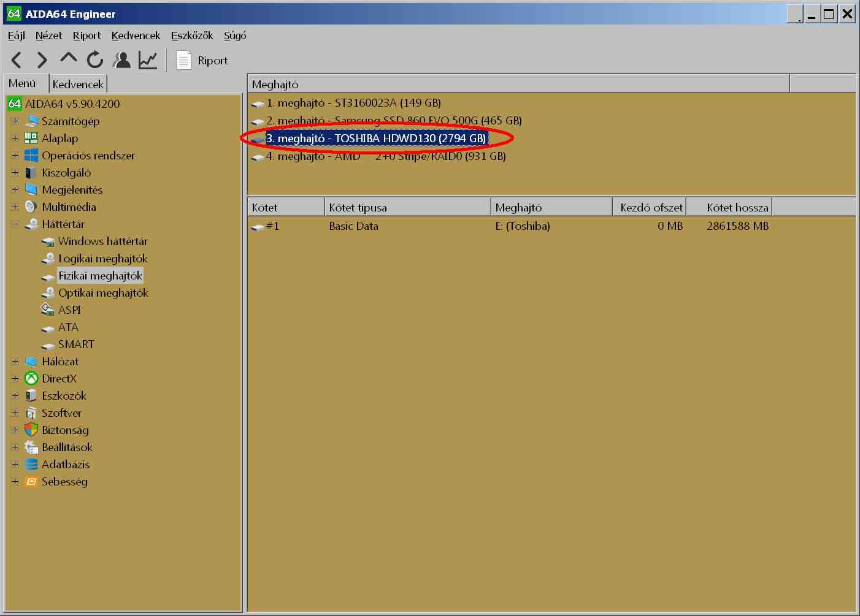860x616 pixels.
Task: Select ATA in the tree
Action: pos(68,327)
